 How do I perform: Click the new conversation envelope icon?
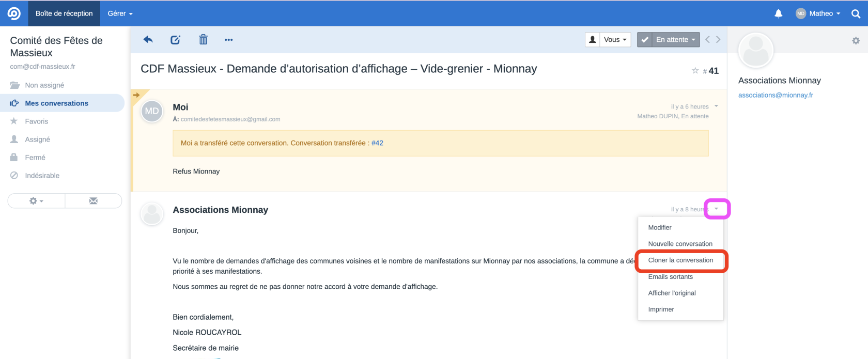pyautogui.click(x=94, y=201)
